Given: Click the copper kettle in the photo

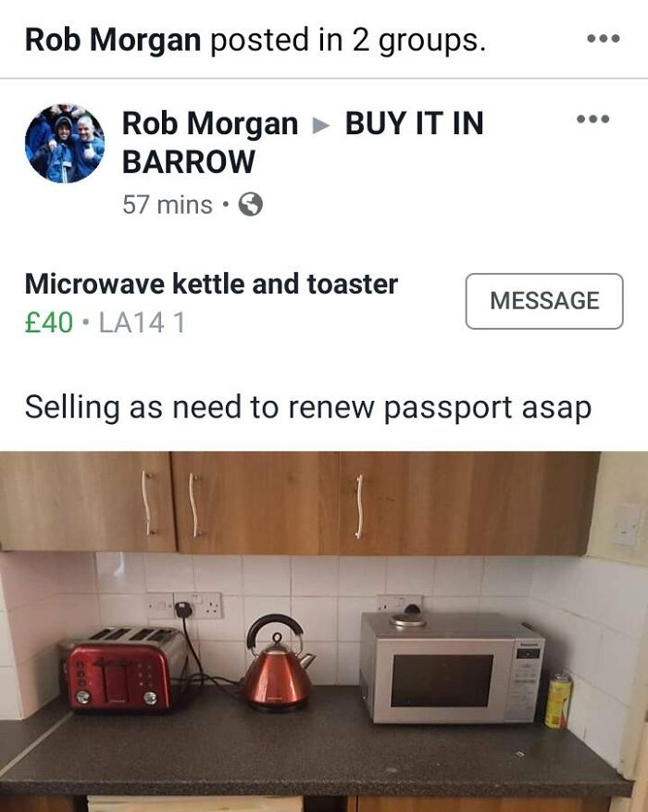Looking at the screenshot, I should tap(279, 663).
